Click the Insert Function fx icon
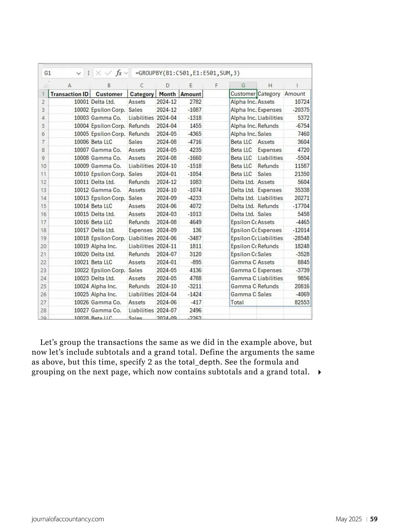The width and height of the screenshot is (405, 532). (x=118, y=73)
